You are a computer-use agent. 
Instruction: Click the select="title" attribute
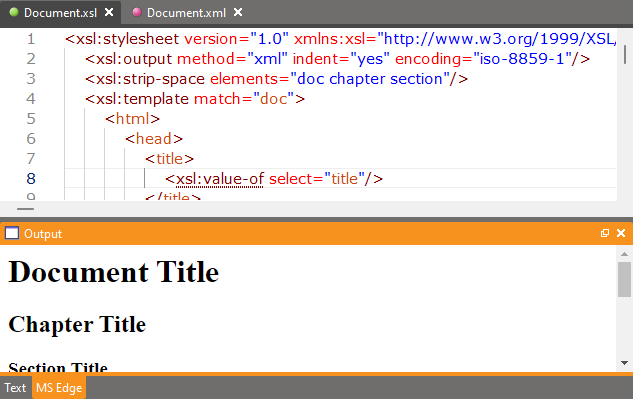316,178
